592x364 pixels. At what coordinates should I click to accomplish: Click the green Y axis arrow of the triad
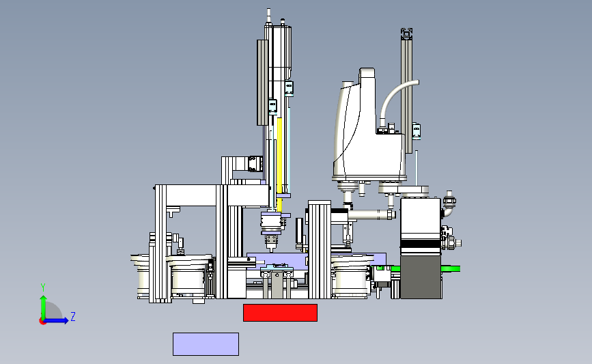click(x=44, y=307)
